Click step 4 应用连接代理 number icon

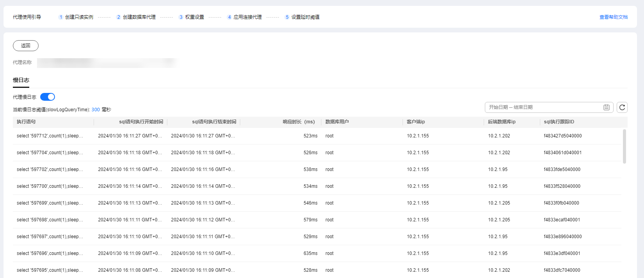click(x=229, y=17)
